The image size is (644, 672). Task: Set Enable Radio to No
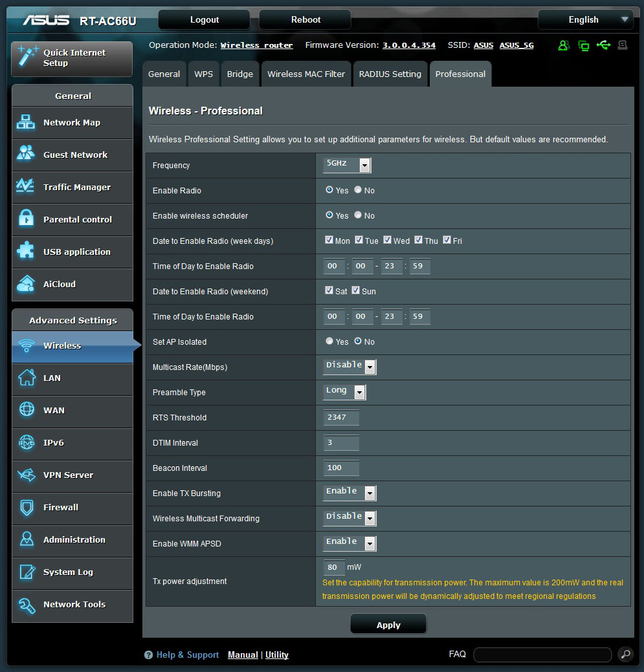coord(358,190)
